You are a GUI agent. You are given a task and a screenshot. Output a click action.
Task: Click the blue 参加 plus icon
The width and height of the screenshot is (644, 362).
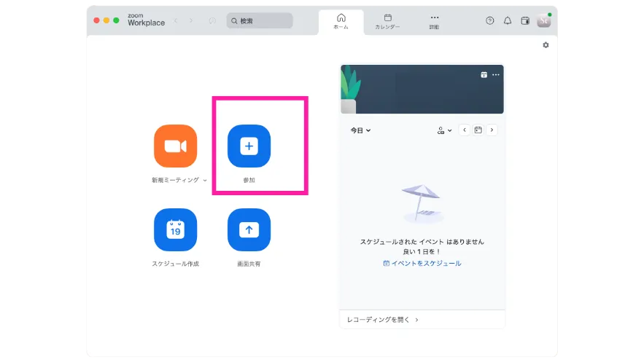click(x=249, y=146)
